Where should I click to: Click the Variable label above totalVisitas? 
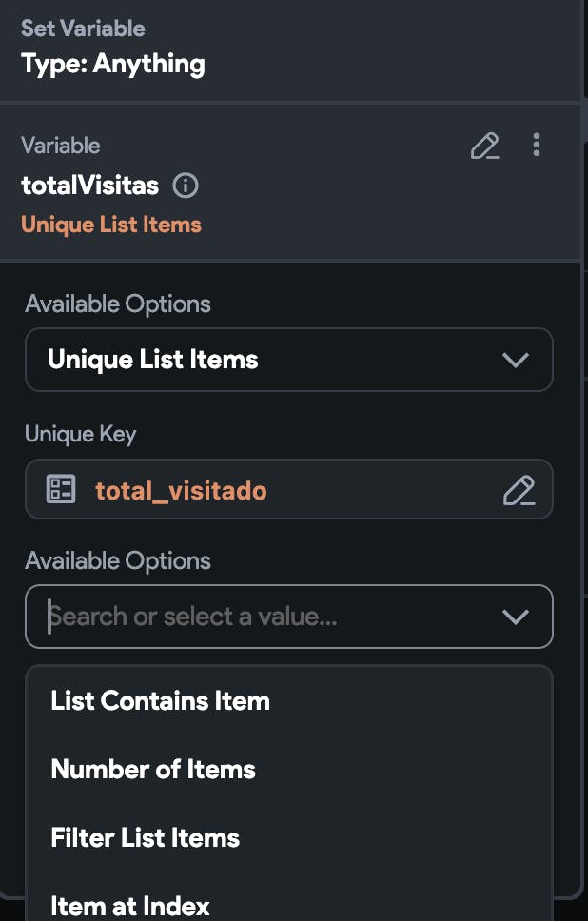tap(60, 146)
